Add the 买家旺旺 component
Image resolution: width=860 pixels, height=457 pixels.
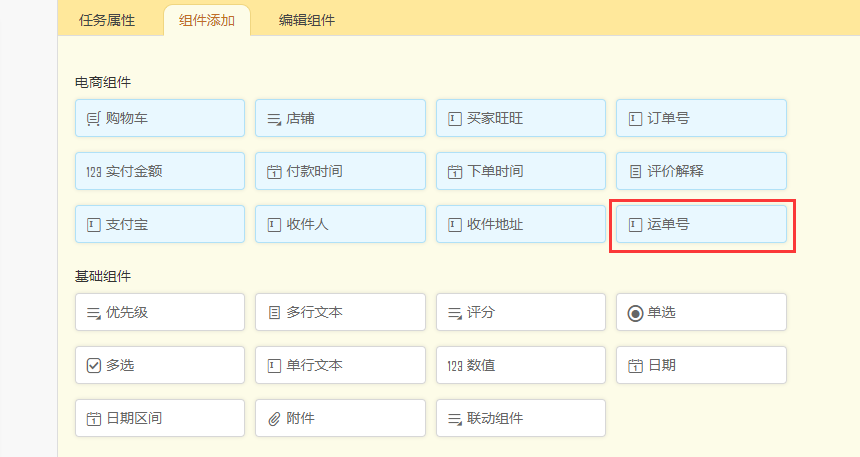coord(521,118)
